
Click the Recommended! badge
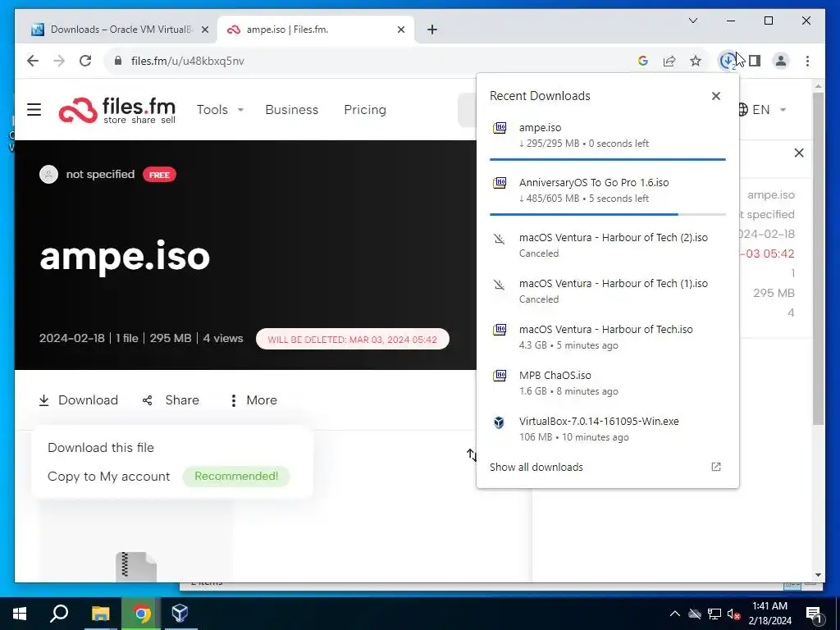(x=236, y=477)
